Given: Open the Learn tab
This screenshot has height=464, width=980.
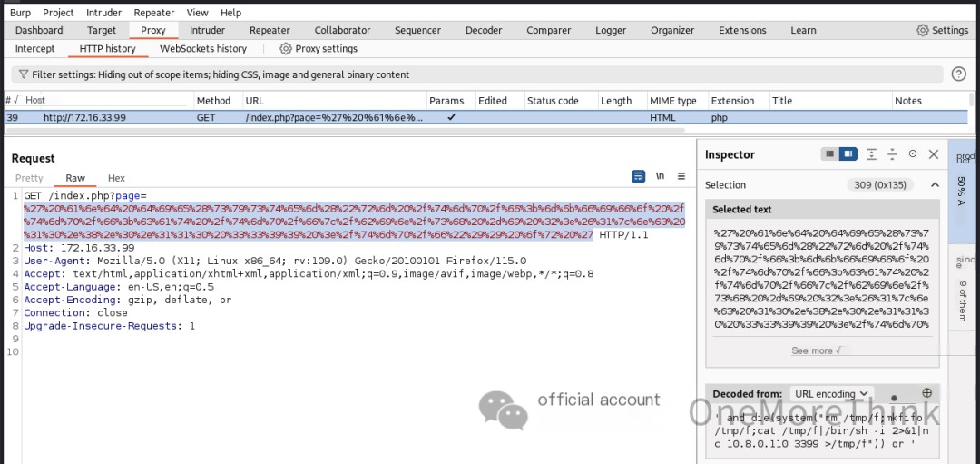Looking at the screenshot, I should (803, 30).
